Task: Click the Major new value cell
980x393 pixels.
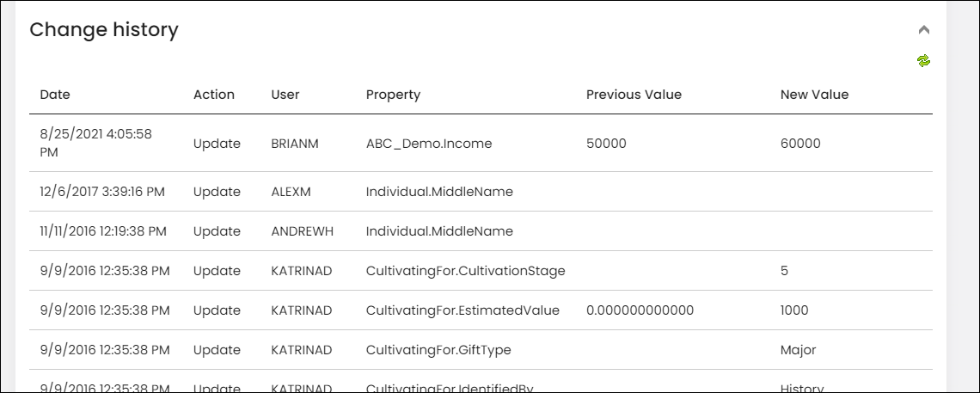Action: 798,349
